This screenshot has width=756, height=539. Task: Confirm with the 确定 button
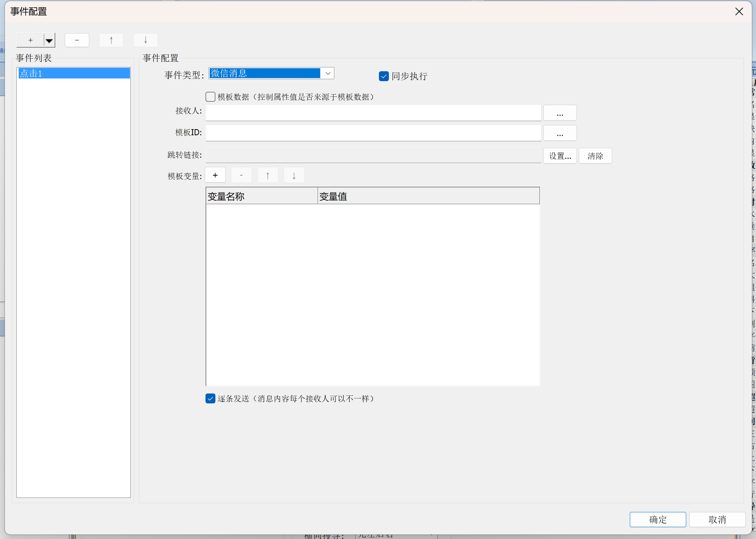(658, 520)
